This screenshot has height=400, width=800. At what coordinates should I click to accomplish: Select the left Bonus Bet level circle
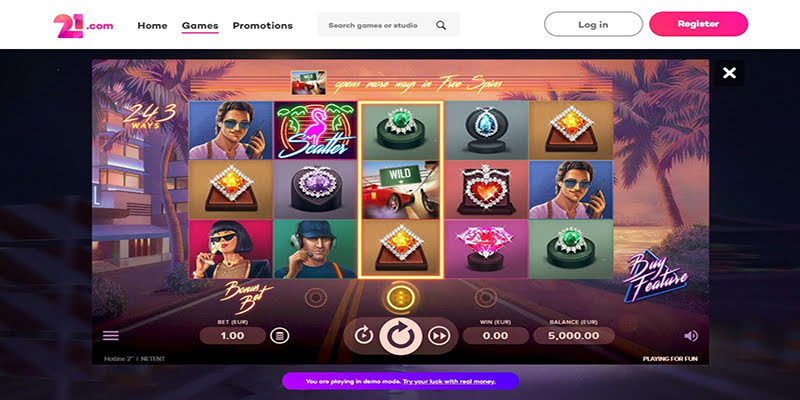point(316,297)
